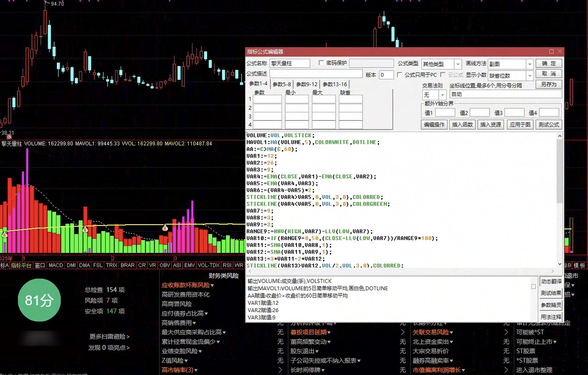Open the 交易法则 dropdown
The width and height of the screenshot is (588, 375).
442,95
